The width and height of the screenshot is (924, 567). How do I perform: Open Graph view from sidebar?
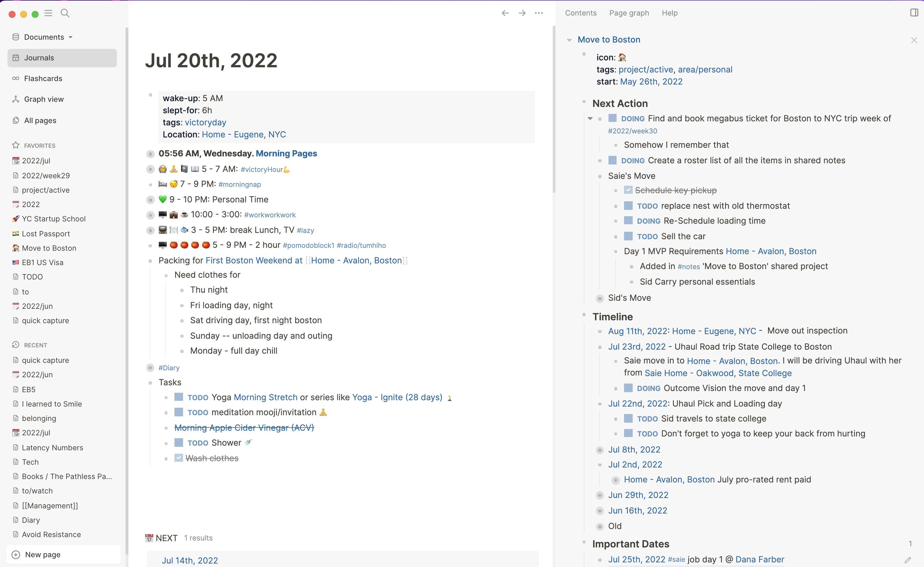click(44, 99)
